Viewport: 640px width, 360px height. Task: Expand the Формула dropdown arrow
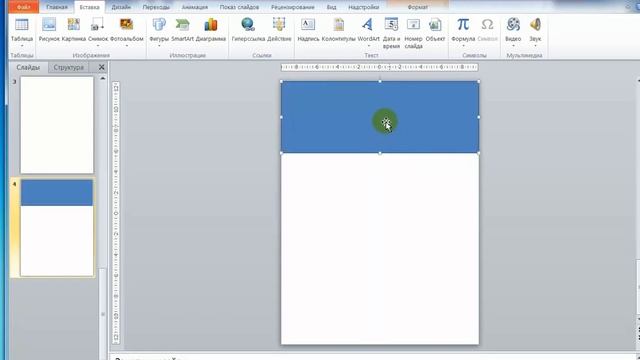click(x=463, y=46)
